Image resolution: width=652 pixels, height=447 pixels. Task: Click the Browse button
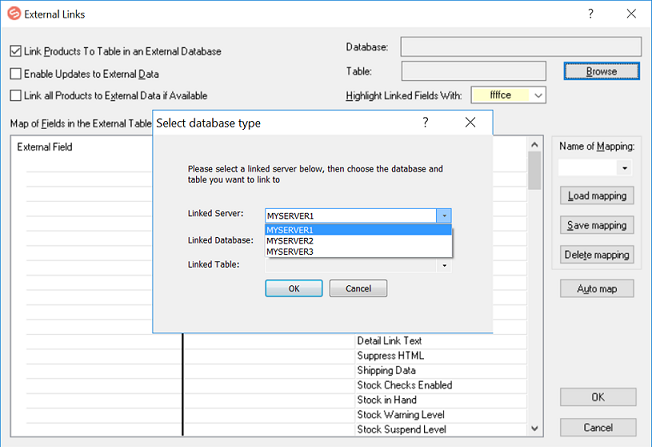tap(600, 71)
